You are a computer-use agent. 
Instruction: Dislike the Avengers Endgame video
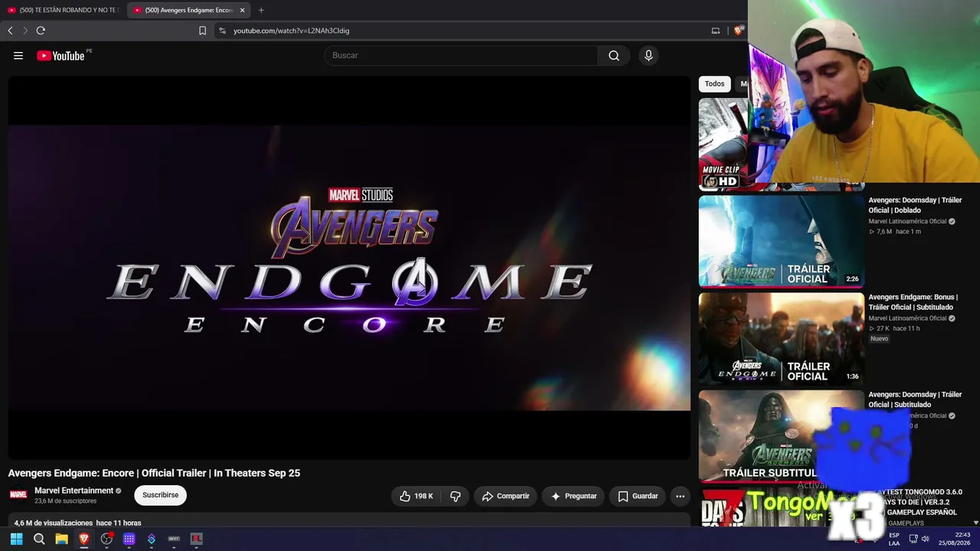click(456, 496)
